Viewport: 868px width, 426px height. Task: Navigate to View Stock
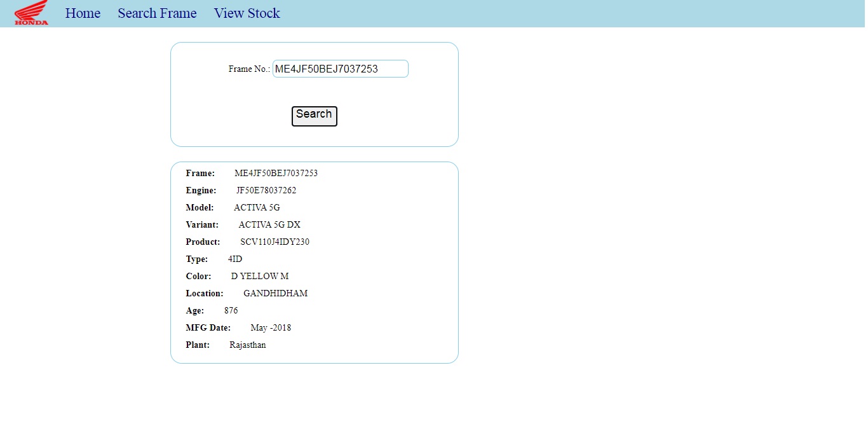pos(247,13)
